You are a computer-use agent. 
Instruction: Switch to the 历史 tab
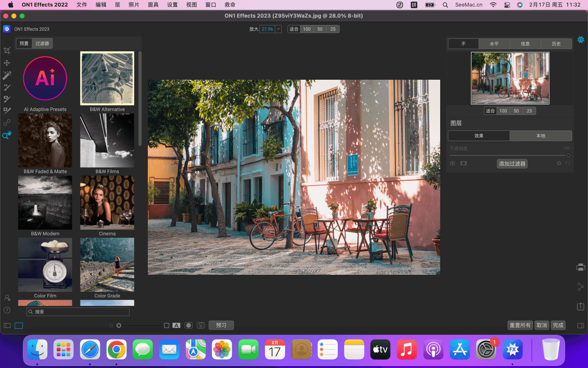(556, 44)
